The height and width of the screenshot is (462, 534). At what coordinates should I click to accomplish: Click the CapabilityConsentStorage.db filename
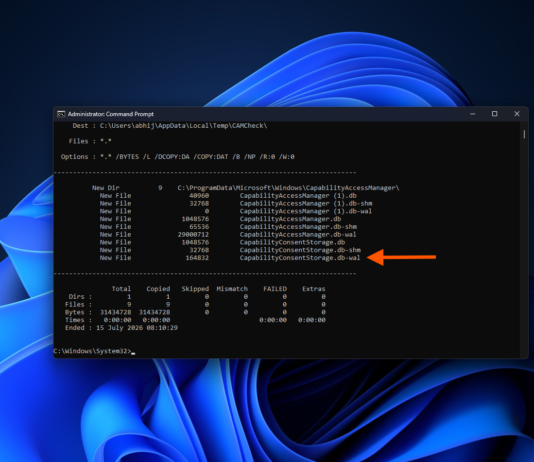(x=292, y=242)
